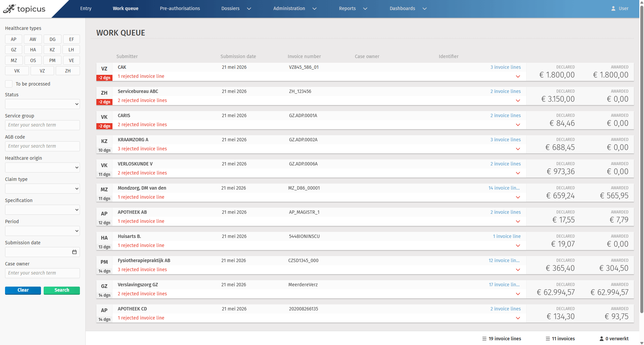Open CAK's 3 invoice lines link
This screenshot has width=644, height=345.
click(x=505, y=67)
